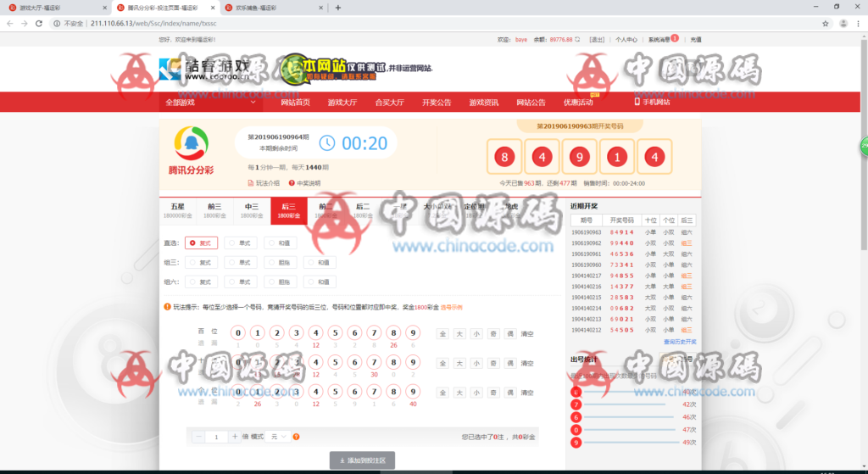
Task: Select 组六 胆拖 radio option
Action: 280,282
